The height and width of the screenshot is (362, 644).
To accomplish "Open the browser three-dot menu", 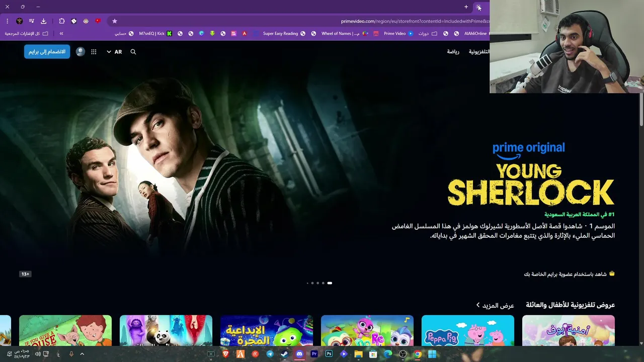I will point(7,21).
